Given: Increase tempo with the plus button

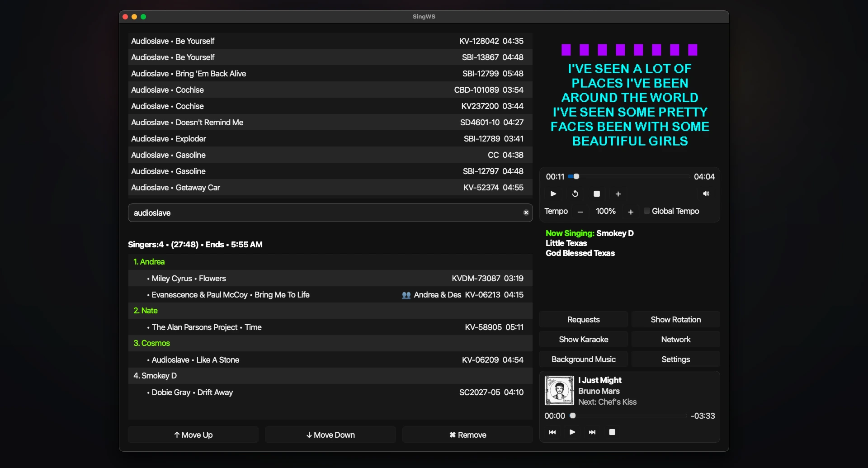Looking at the screenshot, I should (631, 212).
